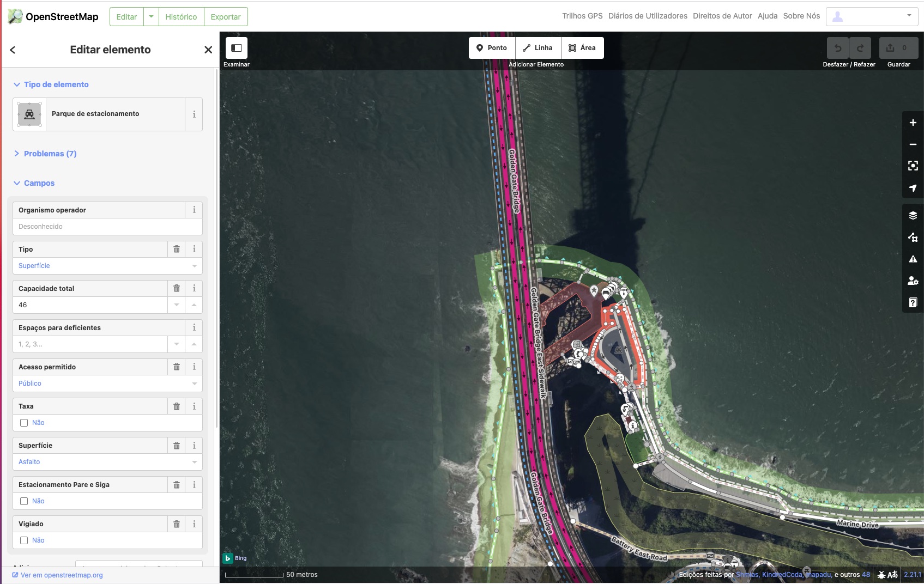Image resolution: width=924 pixels, height=584 pixels.
Task: Open the user preferences panel
Action: [913, 281]
